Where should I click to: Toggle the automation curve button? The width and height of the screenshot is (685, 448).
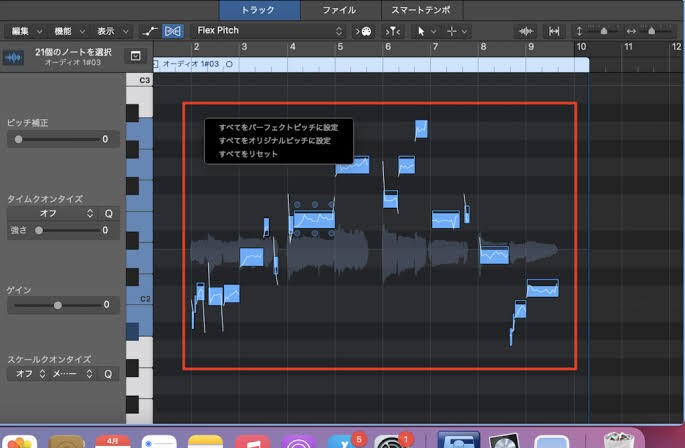click(x=150, y=31)
